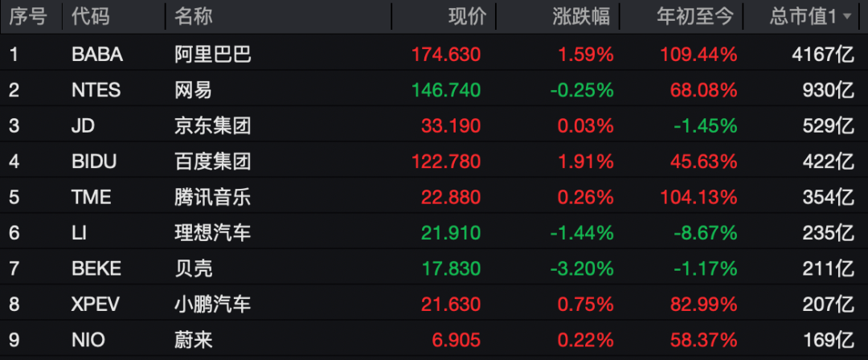
Task: Open the 腾讯音乐 stock name
Action: click(212, 197)
